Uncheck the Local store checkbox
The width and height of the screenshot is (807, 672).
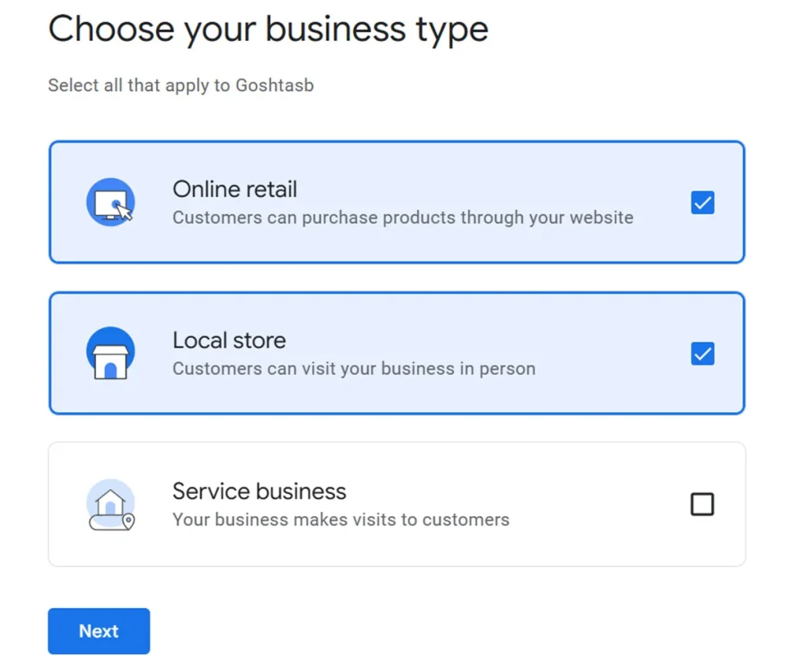coord(702,354)
